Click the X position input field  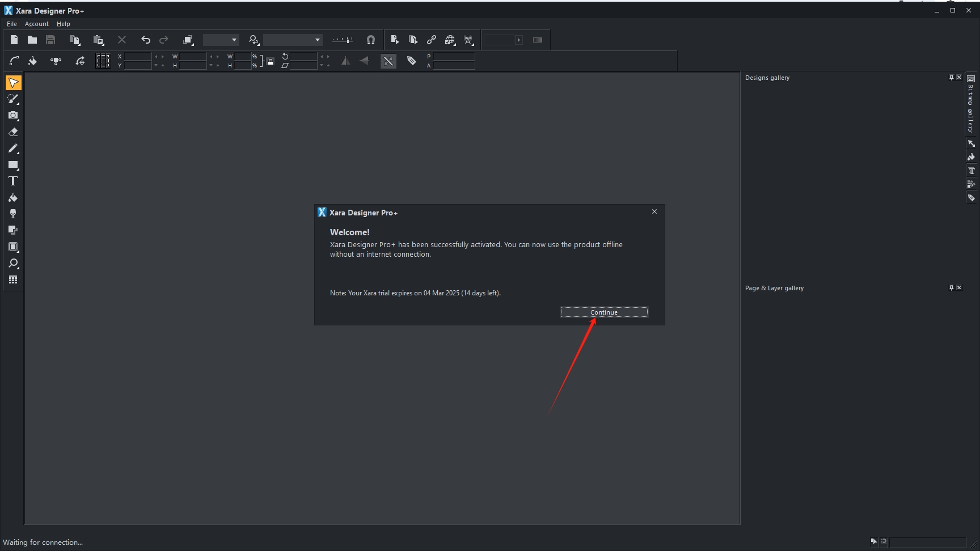138,57
